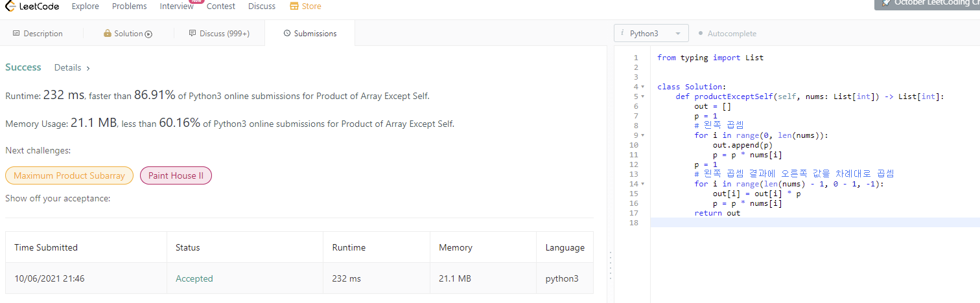Screen dimensions: 980x303
Task: Fold the second for loop at line 14
Action: pyautogui.click(x=642, y=184)
